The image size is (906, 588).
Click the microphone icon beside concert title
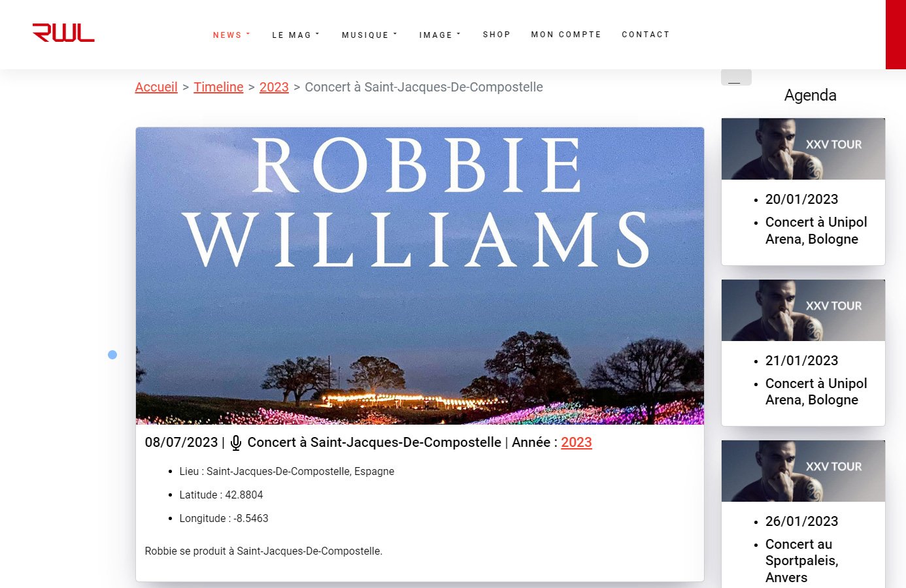pos(236,443)
